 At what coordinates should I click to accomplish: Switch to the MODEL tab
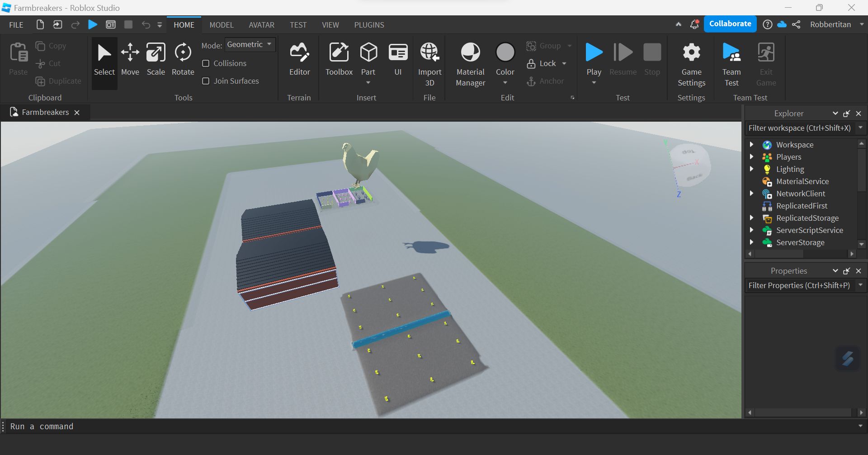[x=222, y=25]
